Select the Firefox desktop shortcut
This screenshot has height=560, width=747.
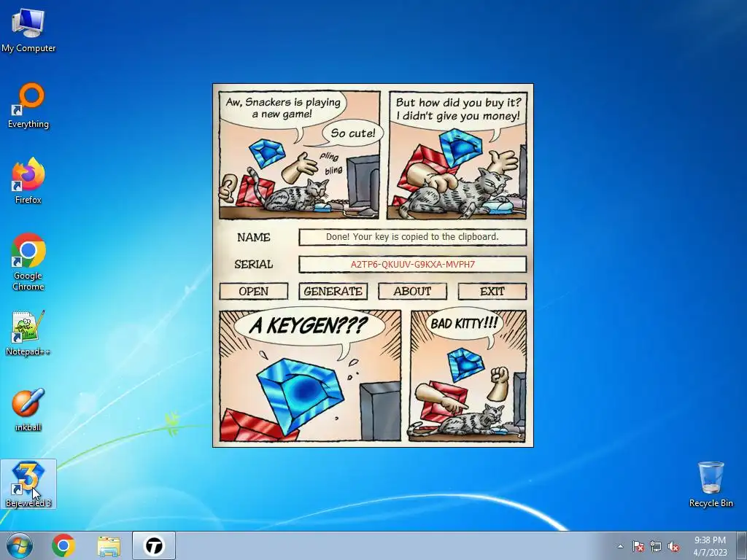tap(28, 181)
